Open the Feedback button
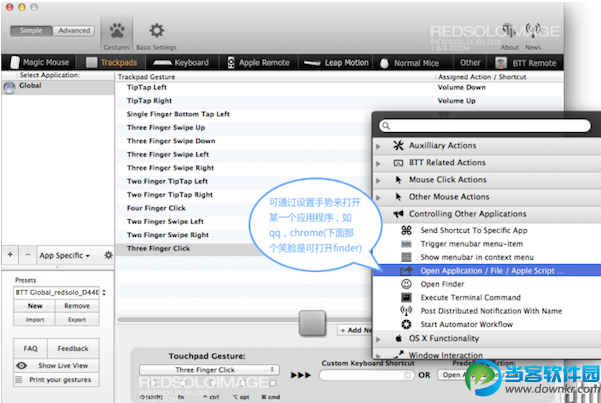The height and width of the screenshot is (403, 601). tap(73, 348)
